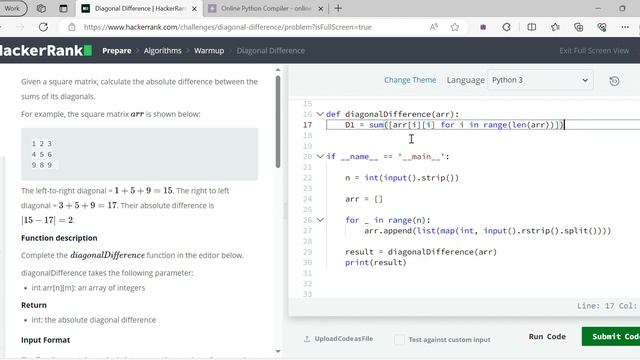
Task: Click the Language label
Action: (x=465, y=80)
